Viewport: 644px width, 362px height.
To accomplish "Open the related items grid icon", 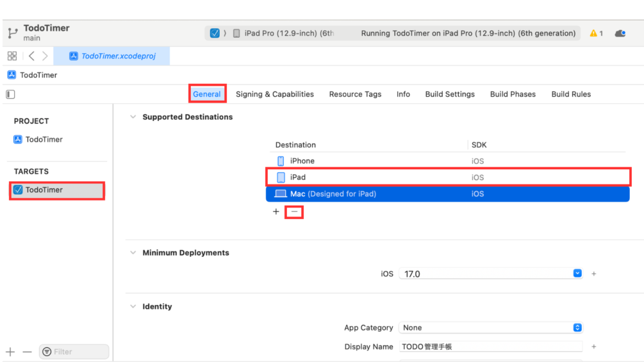I will pyautogui.click(x=12, y=56).
